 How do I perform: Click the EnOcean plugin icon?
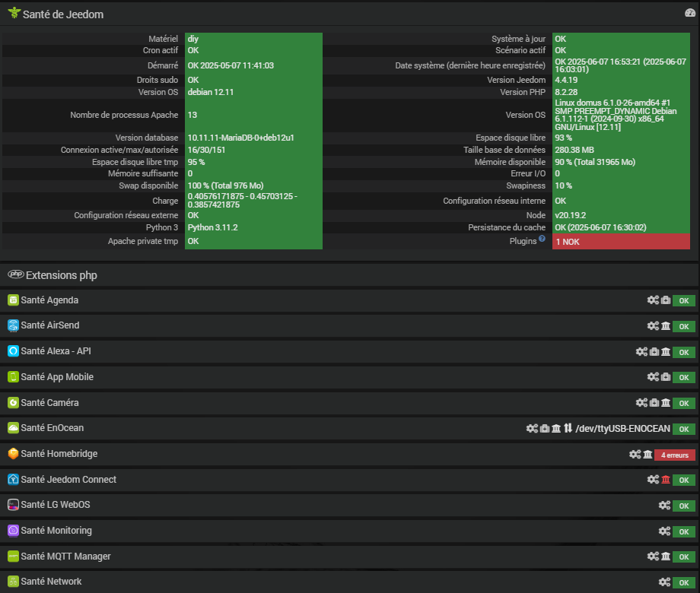click(14, 428)
